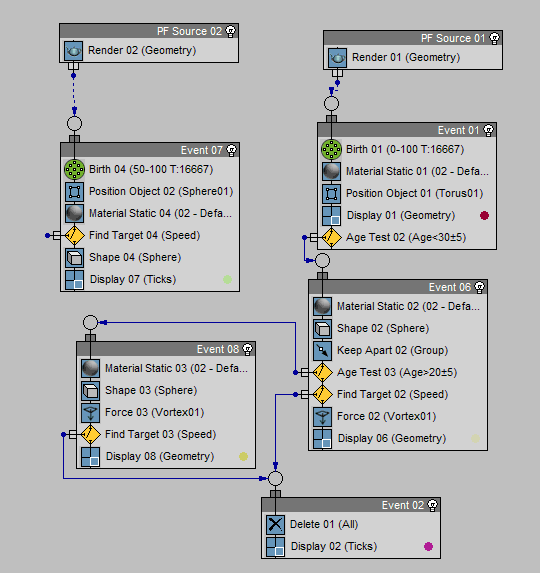The image size is (540, 573).
Task: Toggle the Event 07 lightbulb on/off
Action: [x=231, y=150]
